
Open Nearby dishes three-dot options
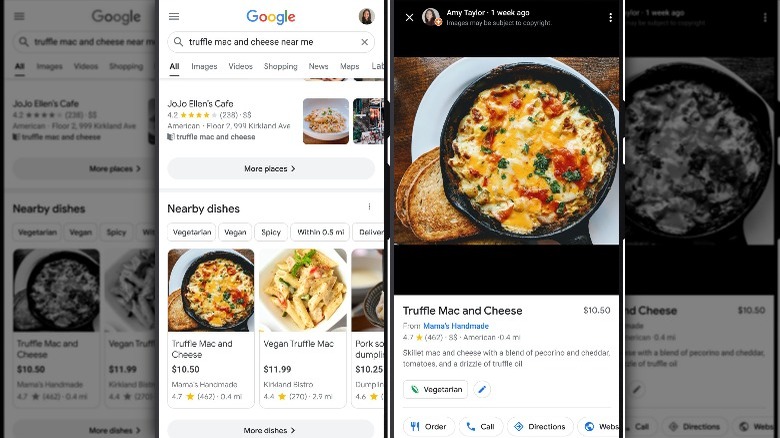click(369, 207)
